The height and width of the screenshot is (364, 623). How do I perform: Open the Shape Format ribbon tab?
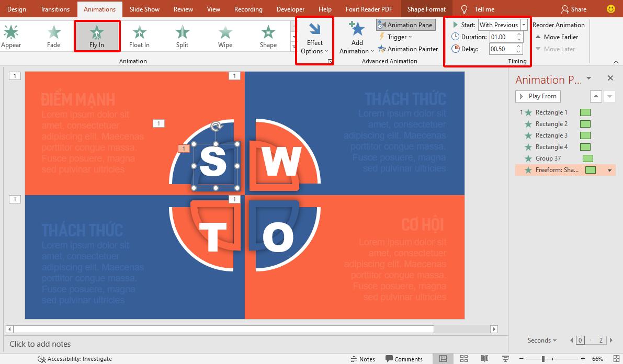pos(426,9)
